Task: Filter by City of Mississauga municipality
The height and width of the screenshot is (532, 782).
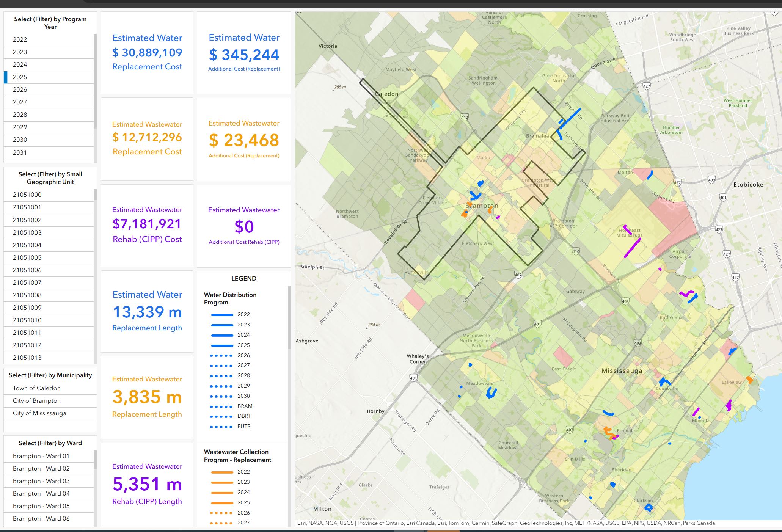Action: click(x=50, y=413)
